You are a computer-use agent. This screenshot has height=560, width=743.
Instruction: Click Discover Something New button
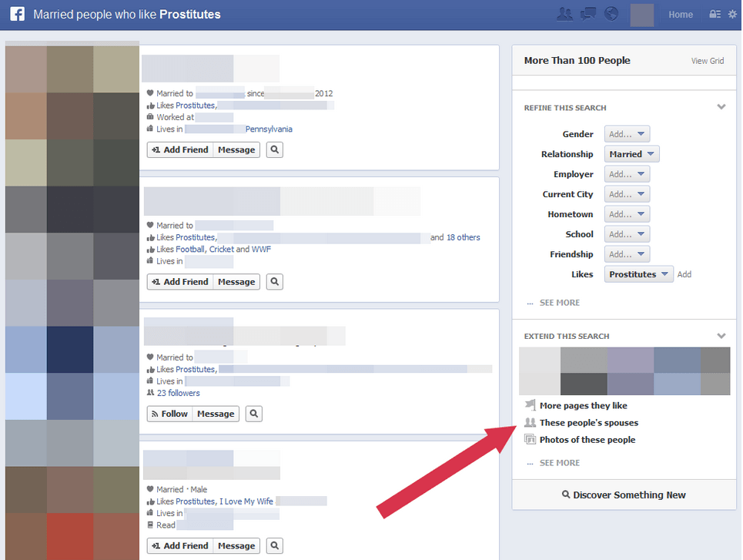(624, 495)
